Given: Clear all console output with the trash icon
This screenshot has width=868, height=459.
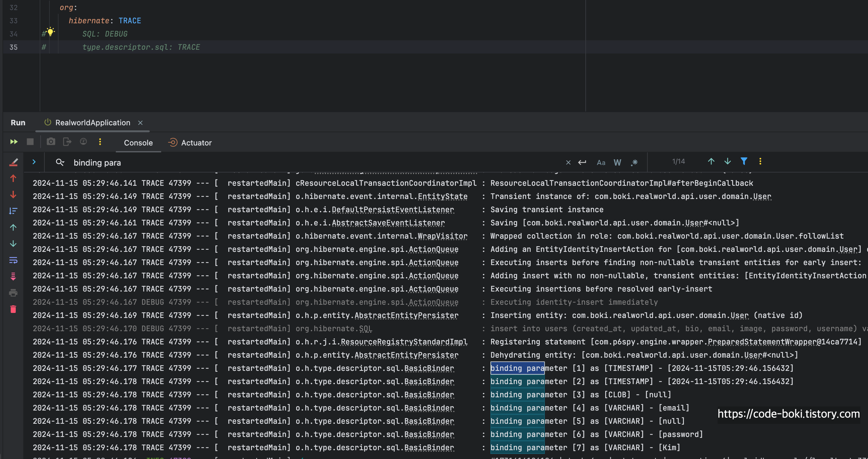Looking at the screenshot, I should pos(13,309).
